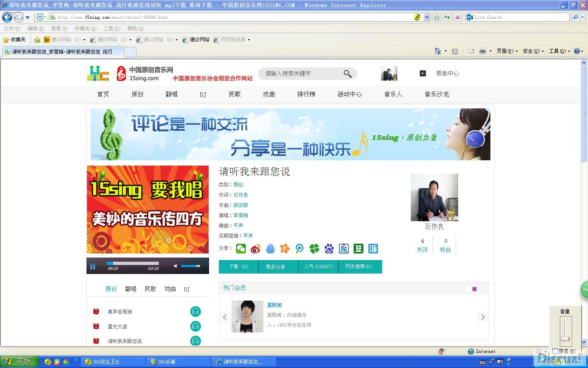Play 请听我来跟您说 via its headphone icon
The height and width of the screenshot is (368, 588).
[196, 341]
